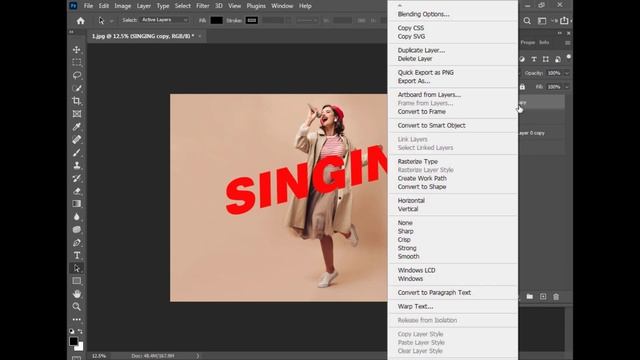This screenshot has width=640, height=360.
Task: Select the Quick Selection tool
Action: [77, 88]
